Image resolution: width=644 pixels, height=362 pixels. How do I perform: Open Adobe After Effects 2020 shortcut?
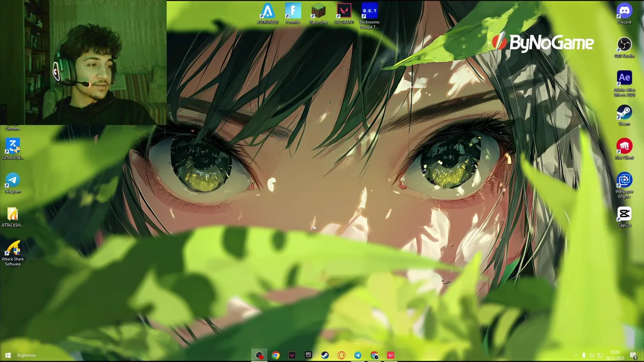pyautogui.click(x=624, y=83)
